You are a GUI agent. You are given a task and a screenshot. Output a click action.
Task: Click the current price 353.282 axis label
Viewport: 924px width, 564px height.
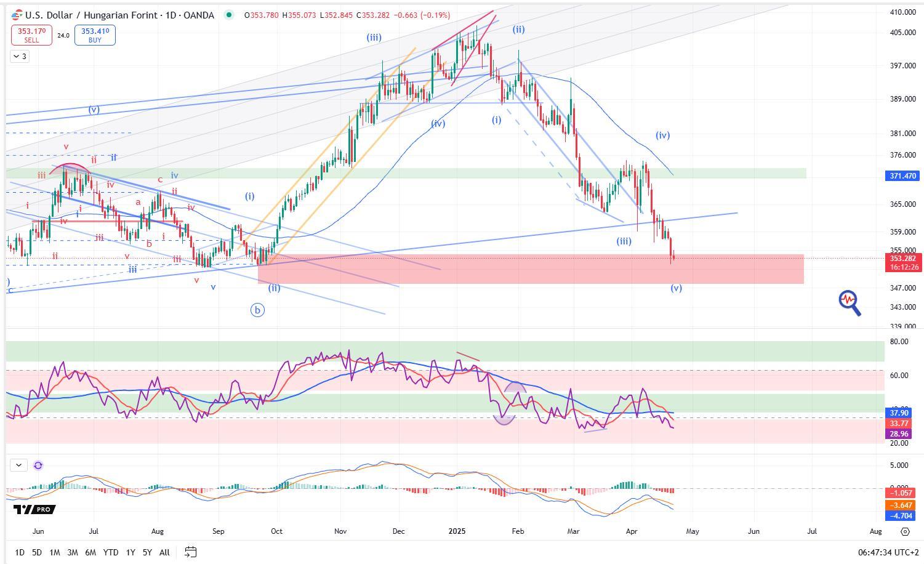pos(904,259)
